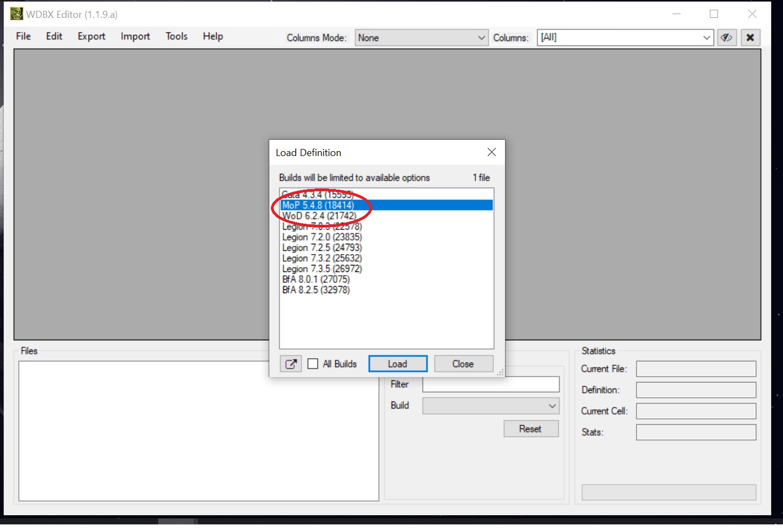The image size is (783, 532).
Task: Open the Build dropdown in filter panel
Action: click(491, 406)
